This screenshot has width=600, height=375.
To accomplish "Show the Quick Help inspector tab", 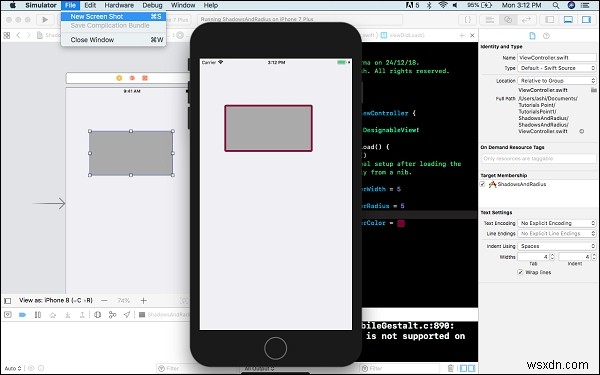I will 546,36.
